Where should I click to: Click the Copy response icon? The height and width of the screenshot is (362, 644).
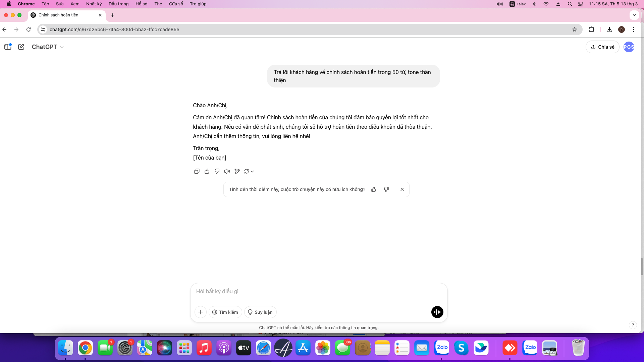197,171
